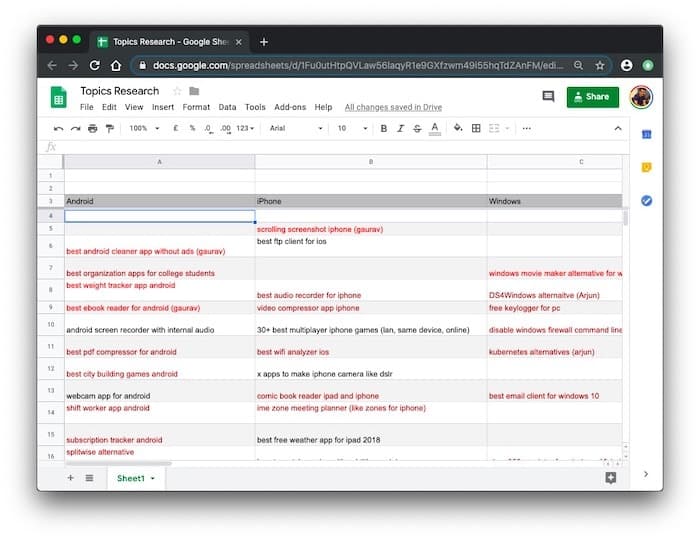Select cell 'best ftp client for ios'
Viewport: 700px width, 540px height.
(371, 246)
